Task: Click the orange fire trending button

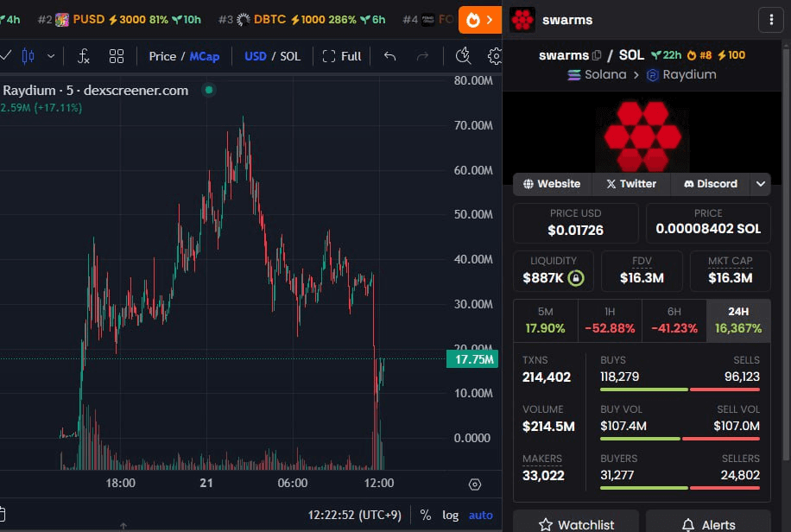Action: (480, 20)
